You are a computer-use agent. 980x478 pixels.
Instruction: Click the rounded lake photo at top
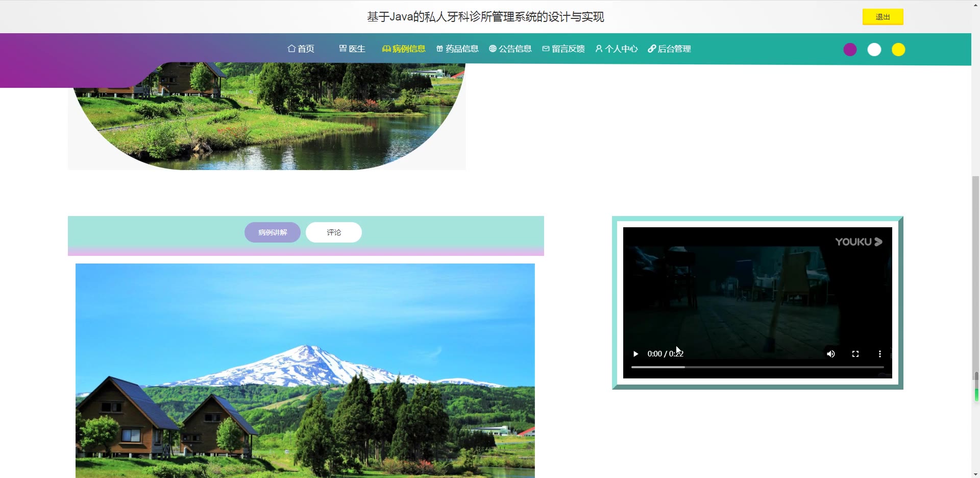coord(267,116)
